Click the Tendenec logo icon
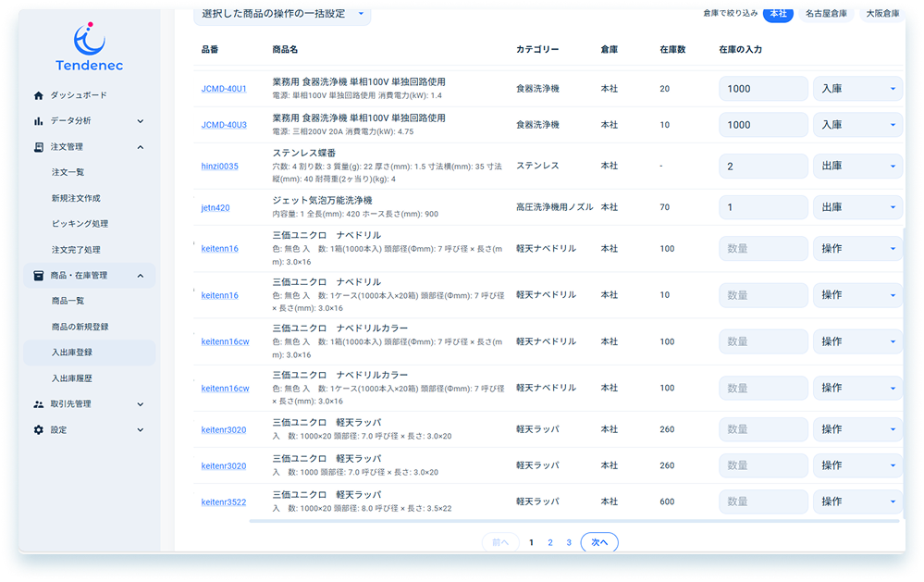Viewport: 924px width, 582px height. tap(89, 39)
